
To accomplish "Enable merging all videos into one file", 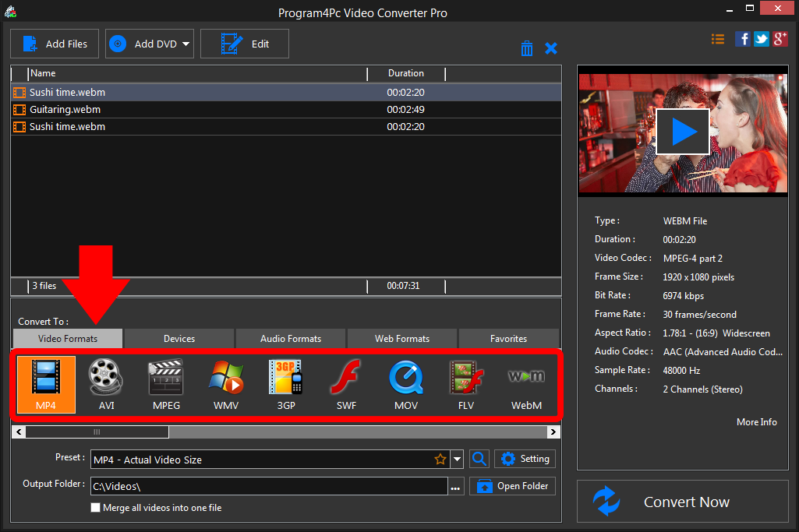I will click(x=95, y=507).
